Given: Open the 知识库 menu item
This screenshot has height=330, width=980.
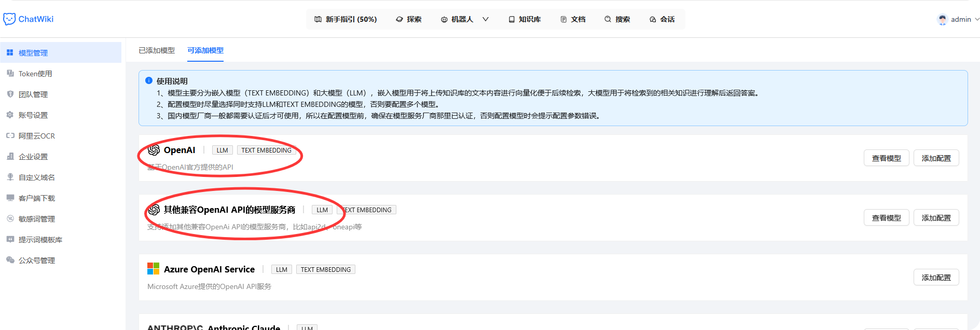Looking at the screenshot, I should pos(524,19).
